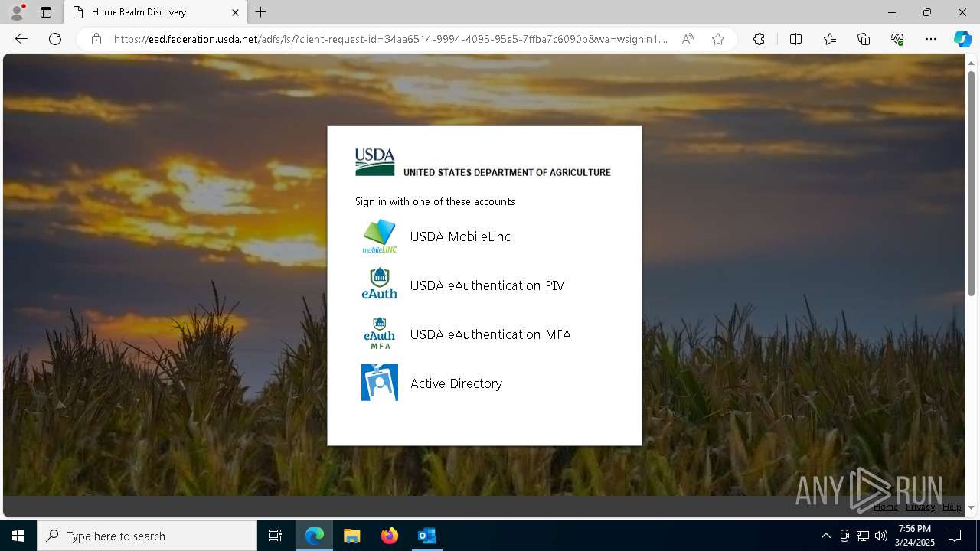This screenshot has width=980, height=551.
Task: Choose USDA eAuthentication MFA account
Action: tap(490, 334)
